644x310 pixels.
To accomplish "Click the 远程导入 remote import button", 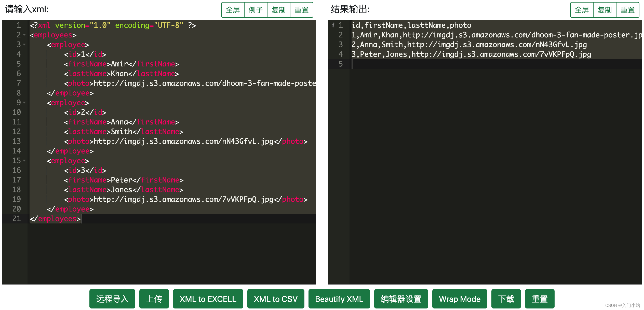I will pyautogui.click(x=112, y=299).
